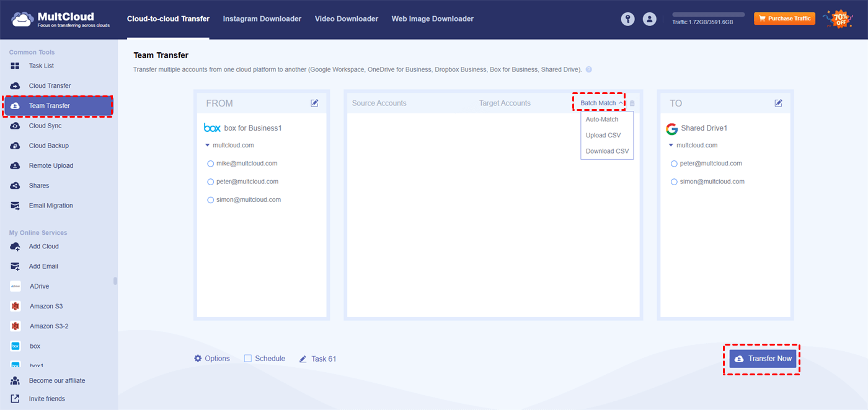
Task: Open the user account avatar icon
Action: click(x=649, y=19)
